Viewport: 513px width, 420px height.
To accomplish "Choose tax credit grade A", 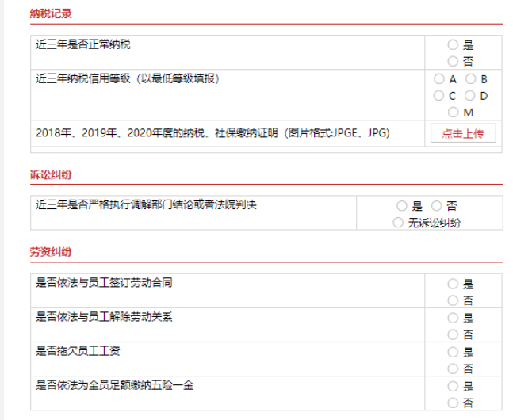I will (x=438, y=79).
